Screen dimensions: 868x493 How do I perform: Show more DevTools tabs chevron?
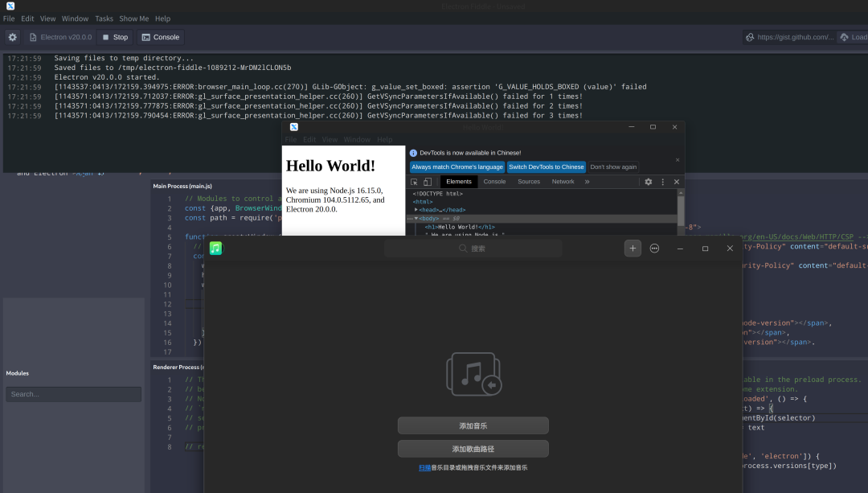tap(588, 182)
